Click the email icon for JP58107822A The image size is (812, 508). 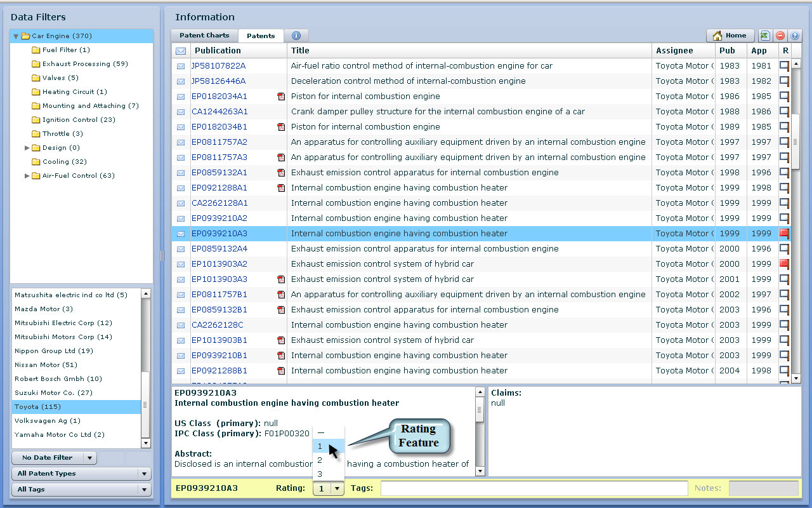coord(181,66)
